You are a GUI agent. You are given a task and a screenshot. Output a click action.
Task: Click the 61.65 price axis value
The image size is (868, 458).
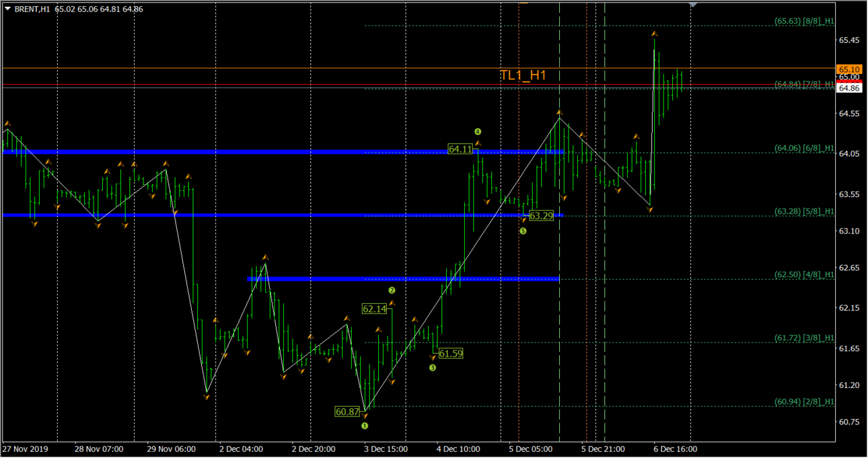click(848, 348)
